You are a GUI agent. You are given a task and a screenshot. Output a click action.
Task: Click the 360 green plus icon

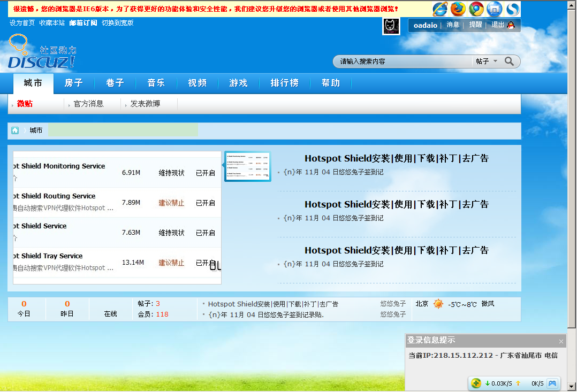tap(476, 383)
